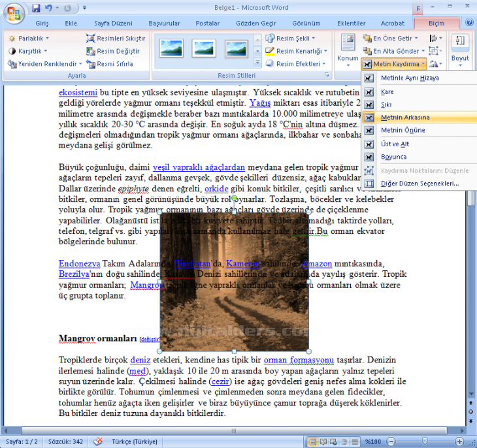Click the orman formasyonu link
477x448 pixels.
coord(299,360)
